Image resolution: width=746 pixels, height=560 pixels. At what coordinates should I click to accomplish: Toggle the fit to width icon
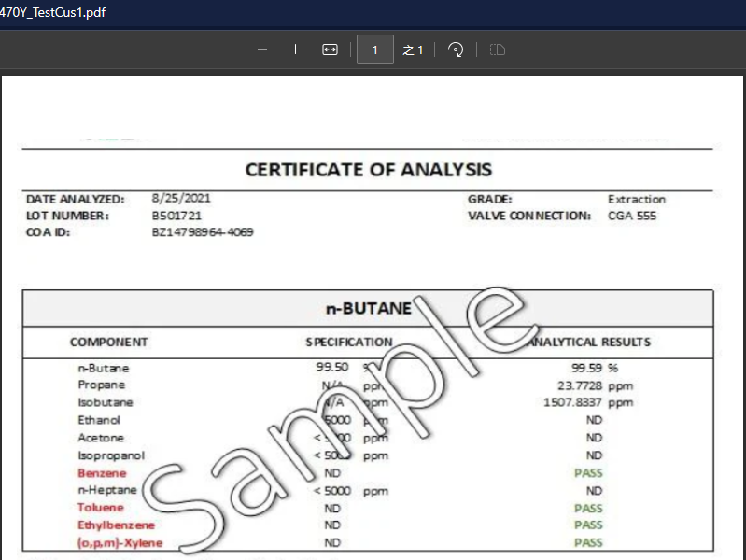(x=330, y=49)
